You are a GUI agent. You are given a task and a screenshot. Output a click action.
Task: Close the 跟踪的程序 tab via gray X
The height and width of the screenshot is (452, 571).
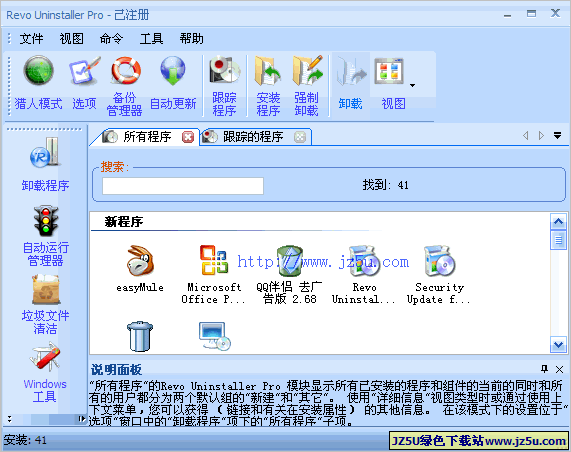[300, 137]
